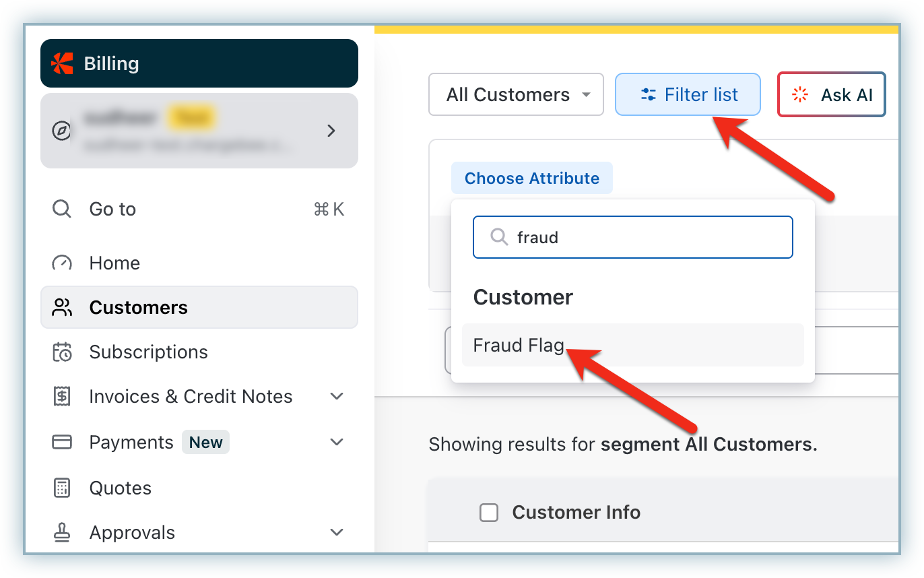Click the Chargebee logo in Billing header
The width and height of the screenshot is (924, 578).
(62, 63)
